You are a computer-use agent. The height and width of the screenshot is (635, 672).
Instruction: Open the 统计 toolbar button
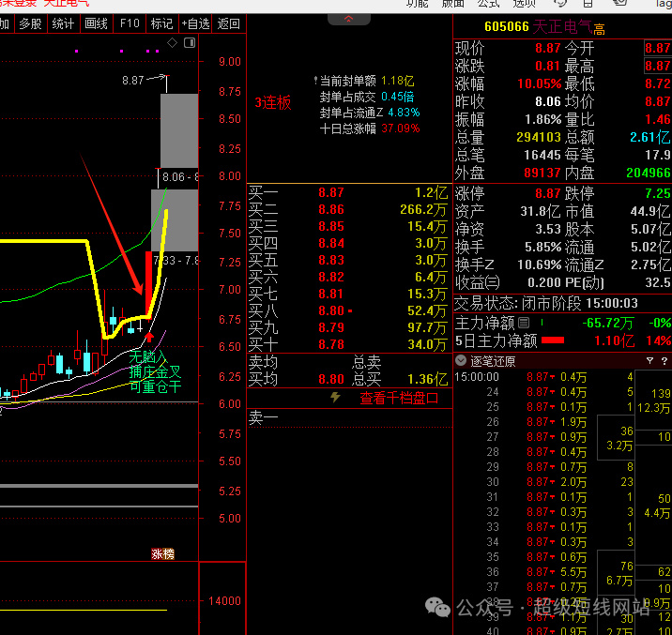point(63,23)
